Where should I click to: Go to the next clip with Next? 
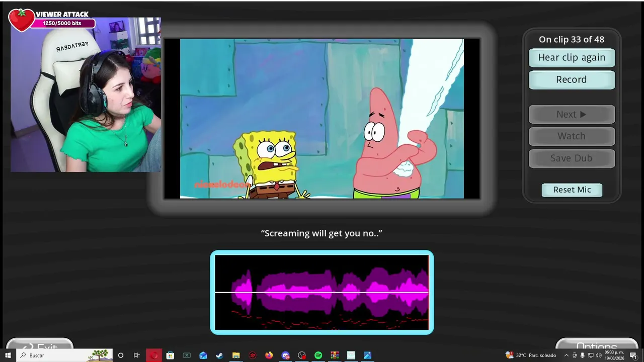click(x=572, y=114)
